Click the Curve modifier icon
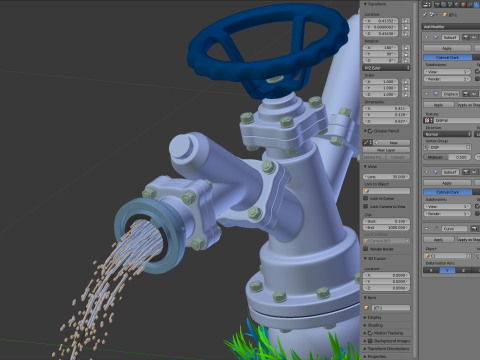The width and height of the screenshot is (480, 360). tap(436, 229)
